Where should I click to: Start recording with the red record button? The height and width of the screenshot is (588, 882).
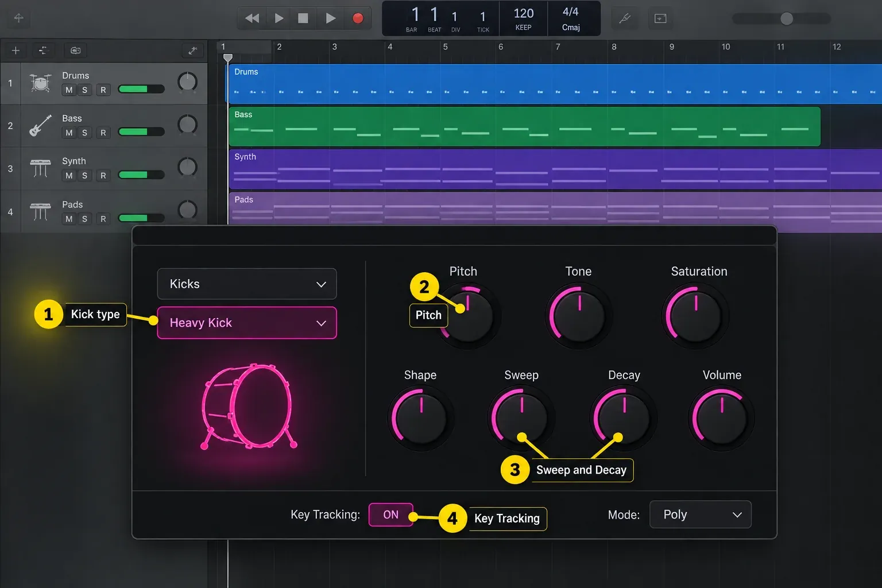pos(358,18)
